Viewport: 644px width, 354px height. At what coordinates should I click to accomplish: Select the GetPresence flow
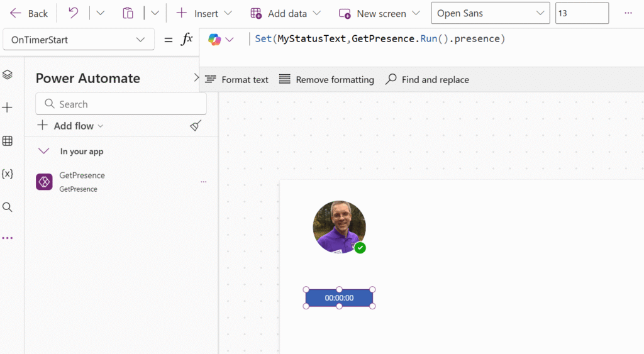(x=121, y=182)
